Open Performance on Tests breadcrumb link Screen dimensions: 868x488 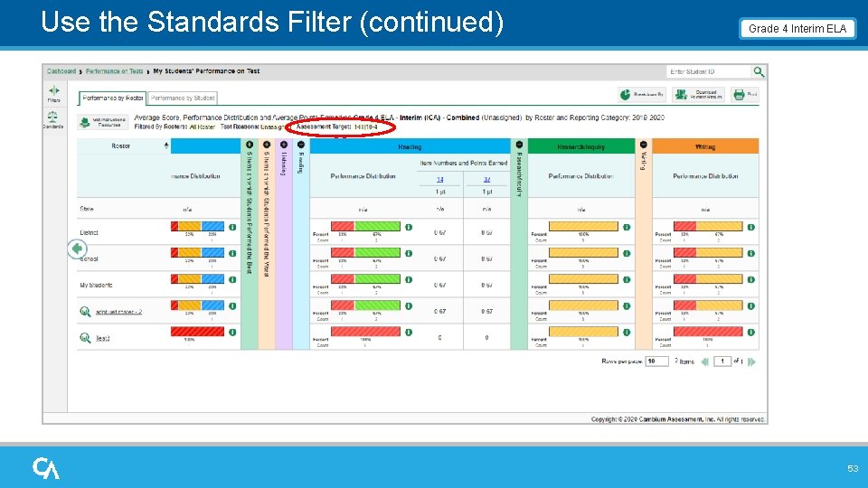tap(115, 70)
